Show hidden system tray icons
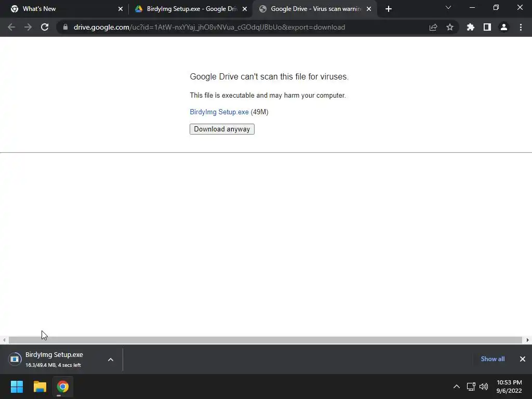Image resolution: width=532 pixels, height=399 pixels. click(457, 387)
